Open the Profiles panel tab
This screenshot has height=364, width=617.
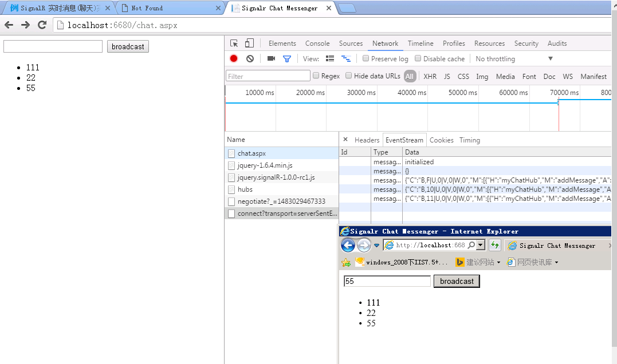pyautogui.click(x=454, y=43)
